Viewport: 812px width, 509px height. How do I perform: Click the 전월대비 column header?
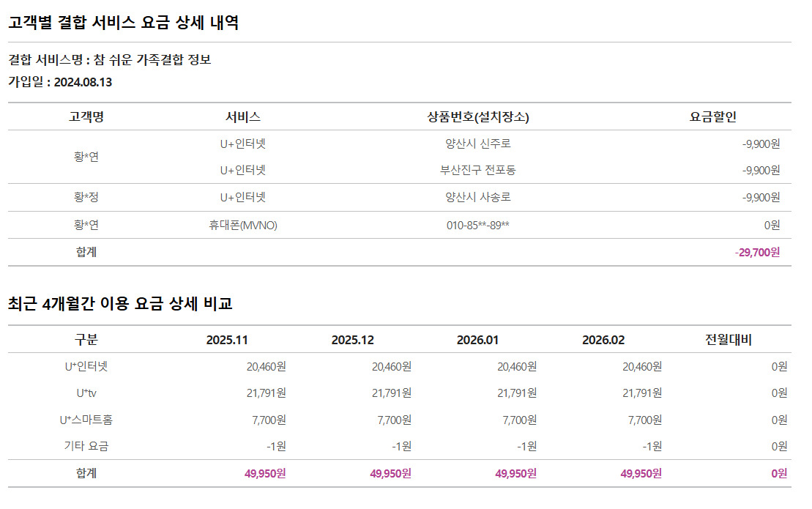[x=728, y=340]
